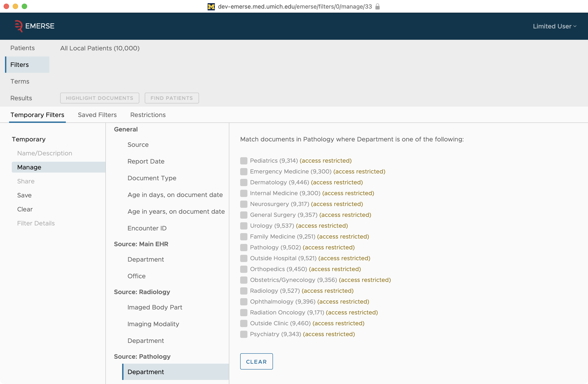Open the Filters section
588x384 pixels.
pos(27,65)
